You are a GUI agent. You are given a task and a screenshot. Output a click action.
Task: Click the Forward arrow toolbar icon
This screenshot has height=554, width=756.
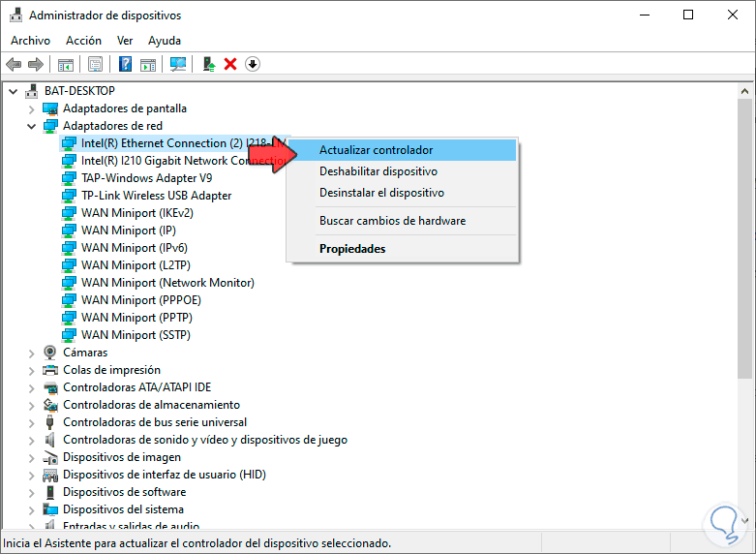coord(36,64)
